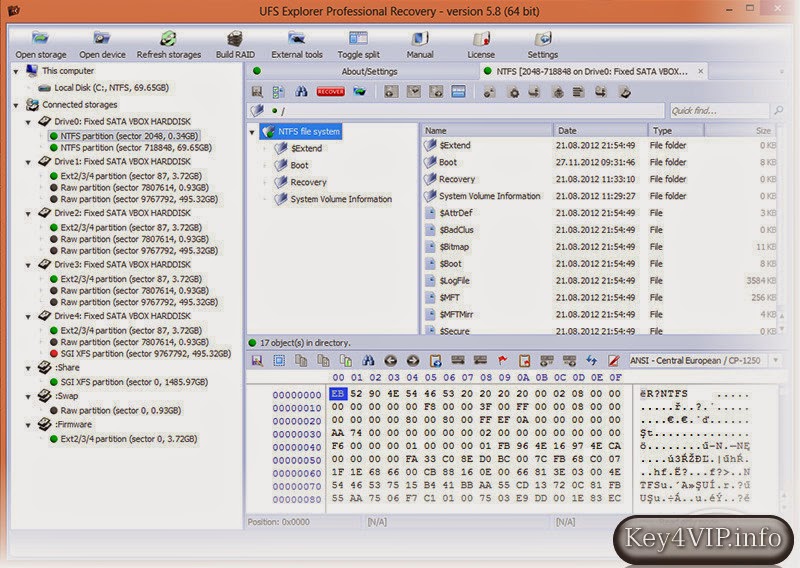Select the $LogFile row in file list
800x568 pixels.
599,281
